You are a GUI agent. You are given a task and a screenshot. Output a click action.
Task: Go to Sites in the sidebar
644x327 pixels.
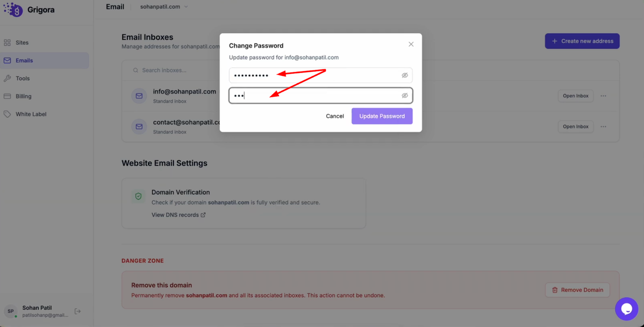coord(22,43)
